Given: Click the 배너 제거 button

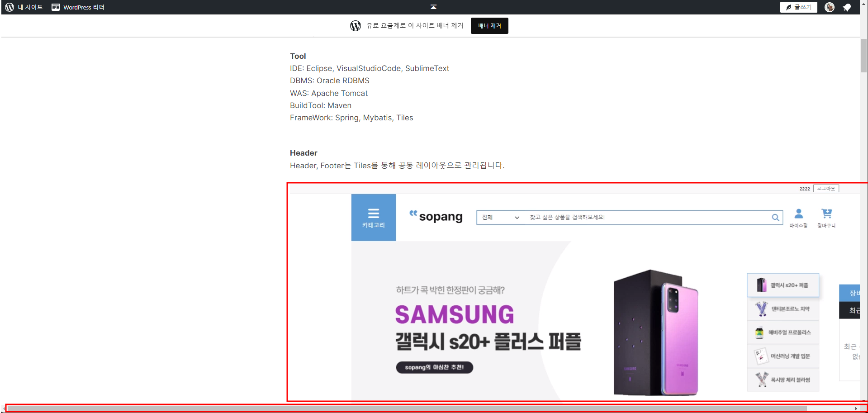Looking at the screenshot, I should [489, 26].
